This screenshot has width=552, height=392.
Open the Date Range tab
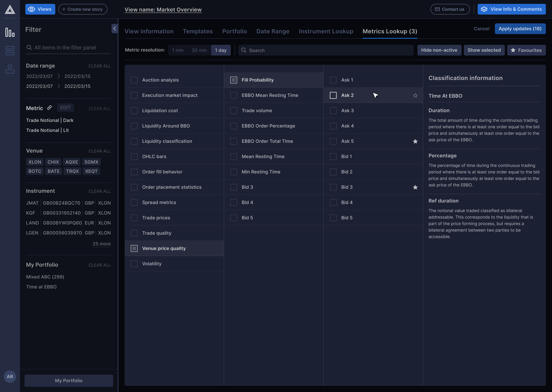pyautogui.click(x=273, y=31)
